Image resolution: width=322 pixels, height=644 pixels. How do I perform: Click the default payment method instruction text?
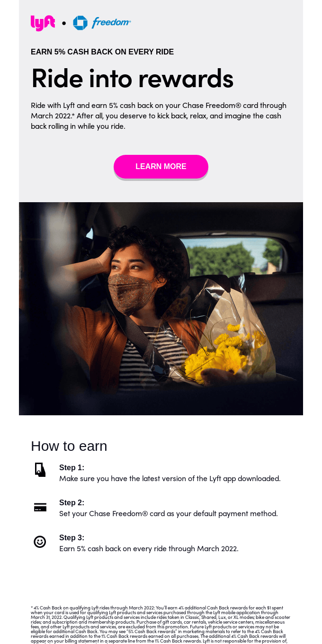point(169,514)
